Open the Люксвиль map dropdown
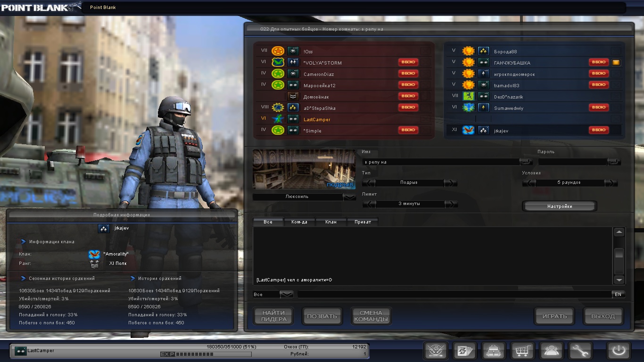 point(349,197)
